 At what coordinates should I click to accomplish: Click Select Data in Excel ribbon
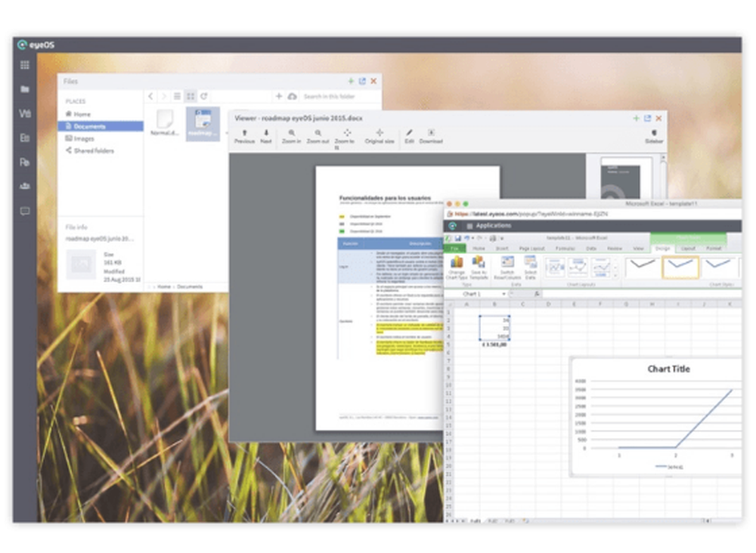[x=531, y=268]
